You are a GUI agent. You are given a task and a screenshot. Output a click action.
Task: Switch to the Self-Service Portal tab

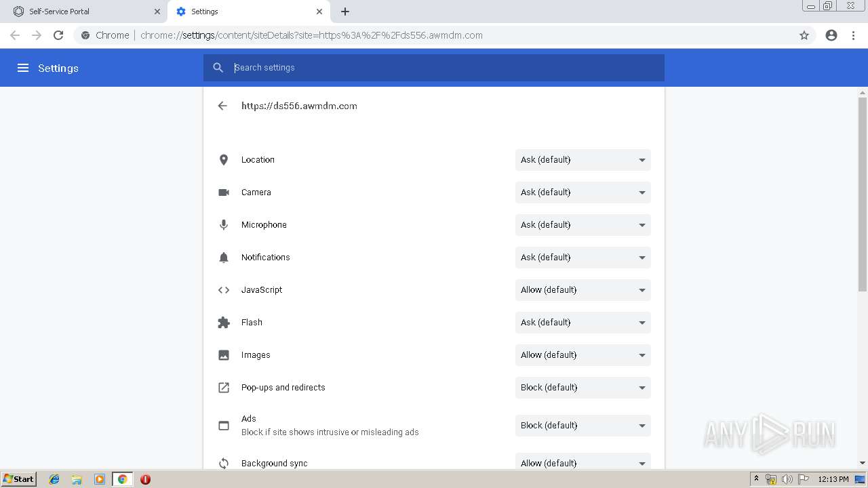click(x=85, y=12)
